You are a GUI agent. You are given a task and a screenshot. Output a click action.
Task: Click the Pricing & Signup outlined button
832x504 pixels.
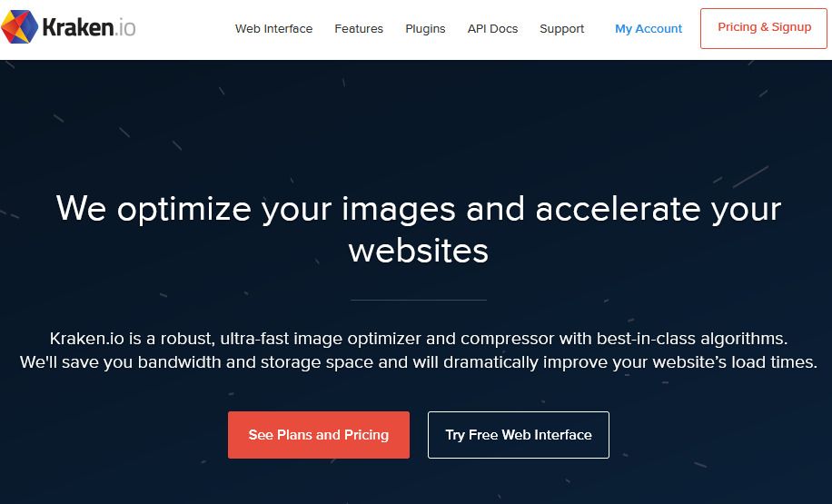(764, 29)
